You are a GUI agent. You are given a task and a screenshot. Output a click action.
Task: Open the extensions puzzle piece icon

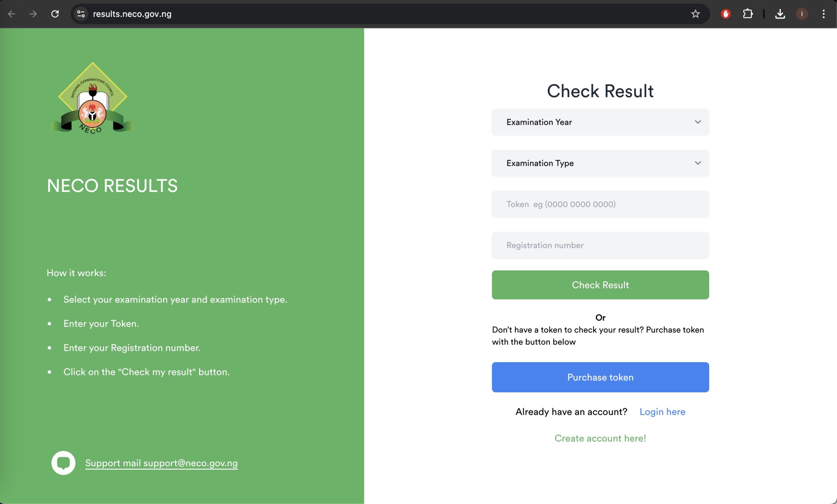pyautogui.click(x=748, y=14)
